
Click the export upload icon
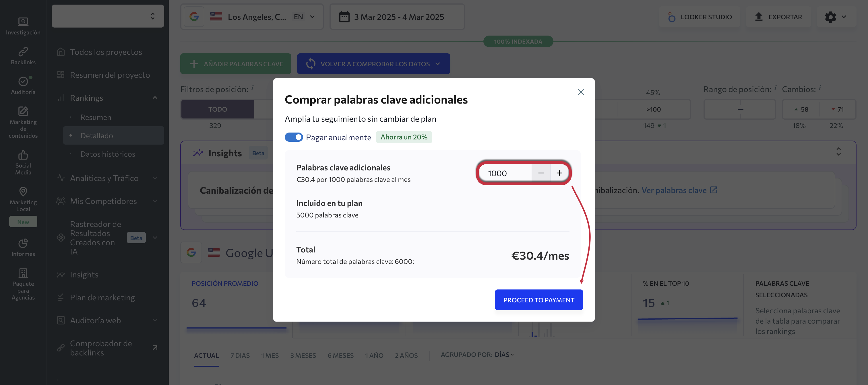click(758, 17)
